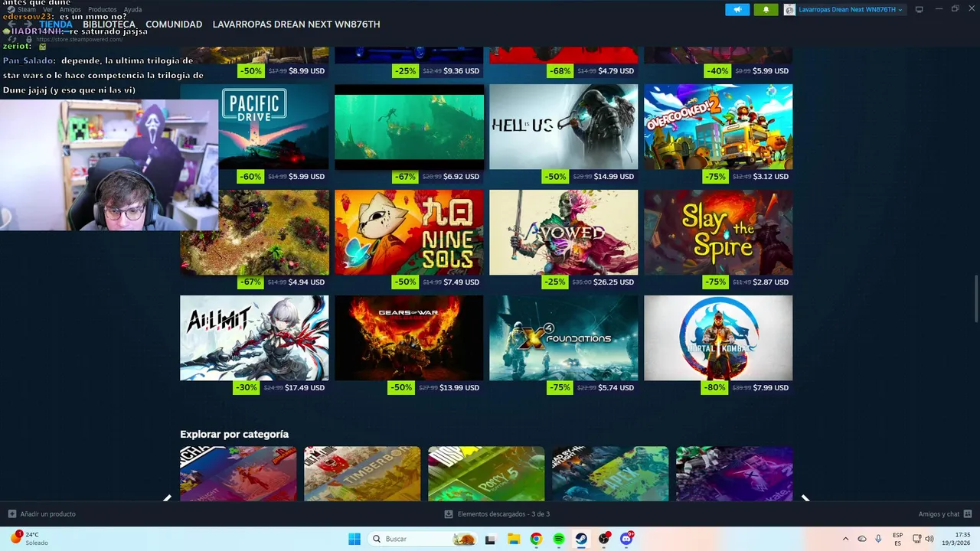Open the Avowed game tile
Screen dimensions: 980x551
point(563,233)
